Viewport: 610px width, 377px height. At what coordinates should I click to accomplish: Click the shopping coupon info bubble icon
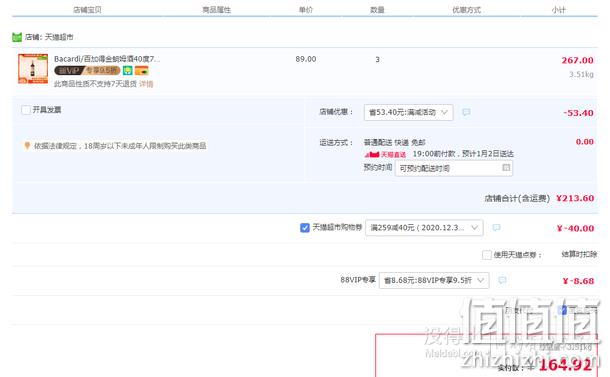496,227
